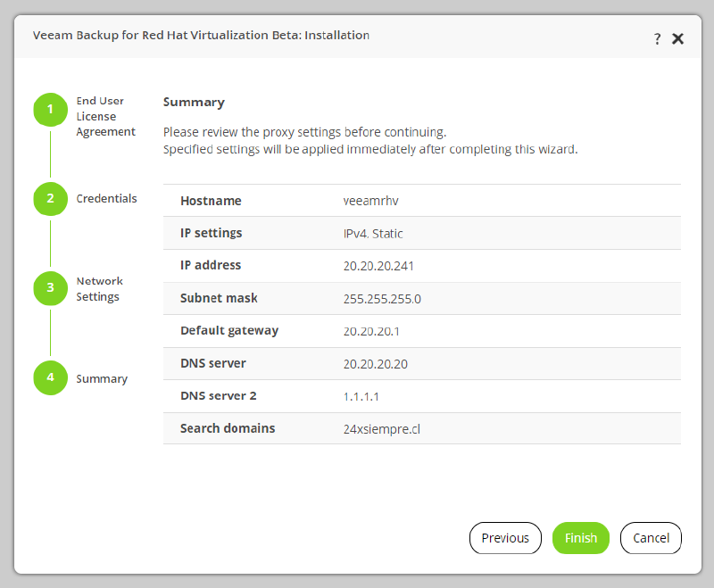
Task: Go to Network Settings step label
Action: tap(99, 288)
